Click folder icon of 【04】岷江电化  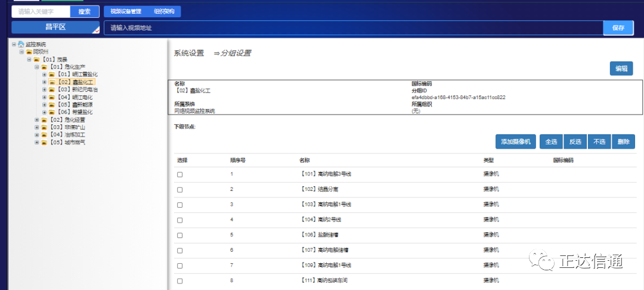51,97
